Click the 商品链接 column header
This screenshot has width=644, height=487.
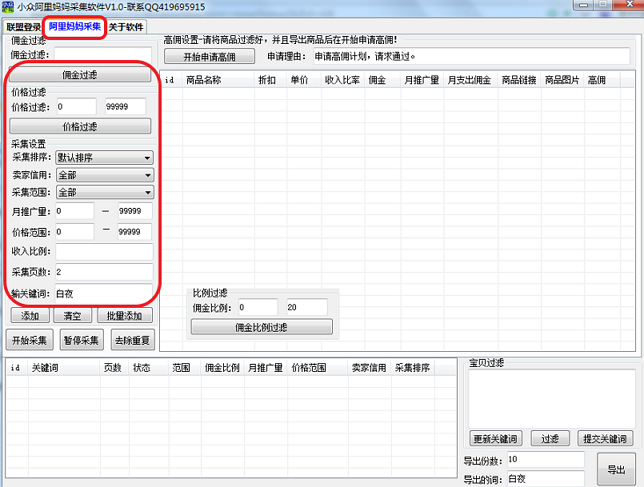tap(519, 80)
